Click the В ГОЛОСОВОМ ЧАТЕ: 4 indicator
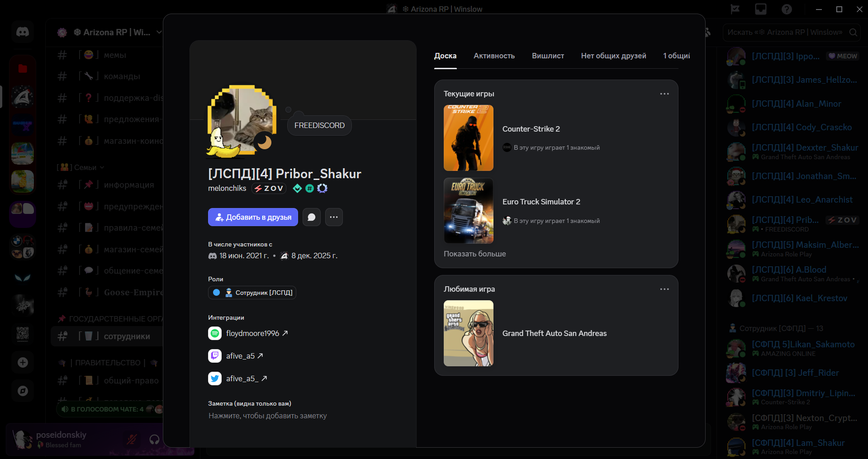 pos(109,409)
